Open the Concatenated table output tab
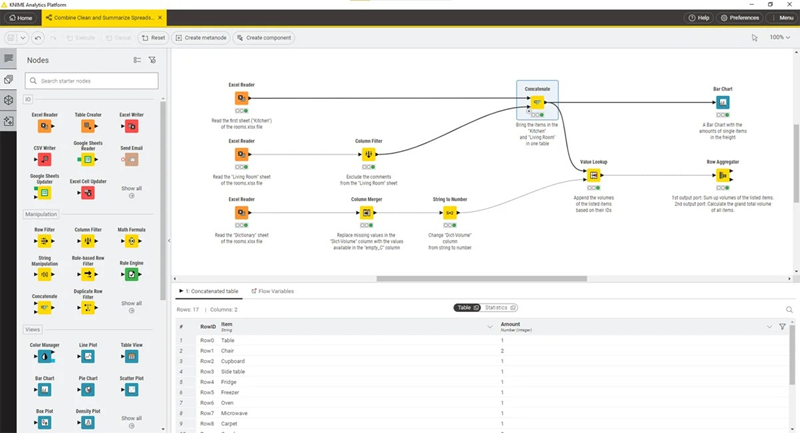Image resolution: width=800 pixels, height=440 pixels. pyautogui.click(x=209, y=291)
